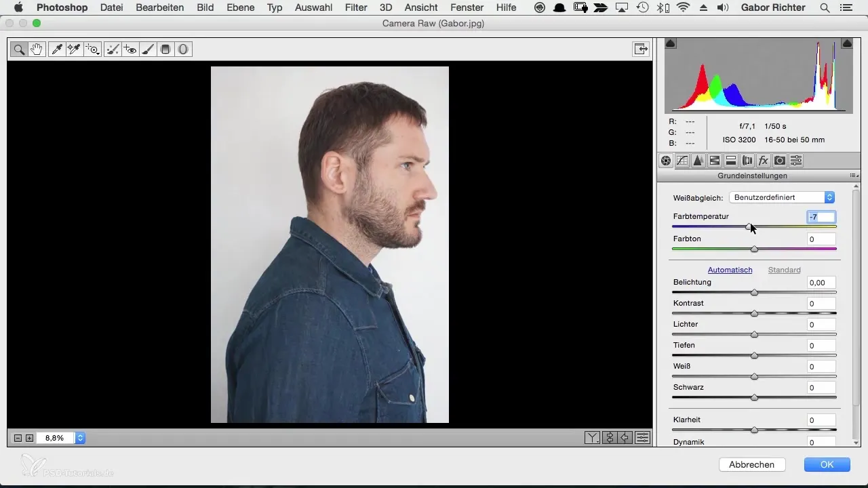Click the Automatisch link
This screenshot has width=868, height=488.
[x=730, y=270]
